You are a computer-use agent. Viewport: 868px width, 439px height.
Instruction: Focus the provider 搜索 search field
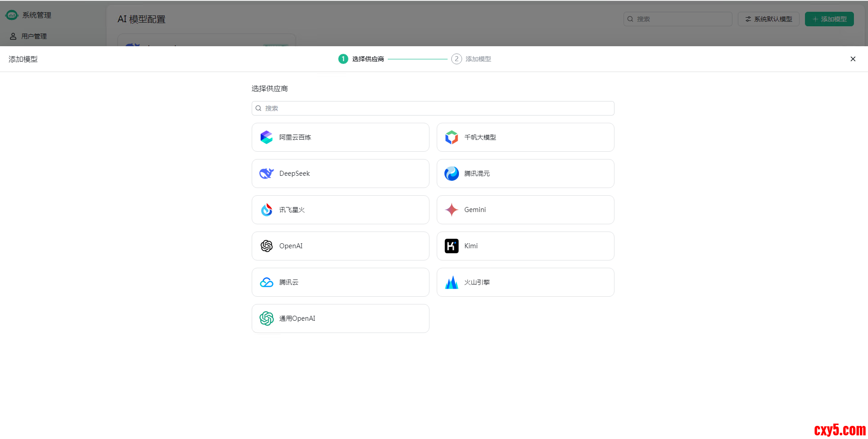coord(433,108)
